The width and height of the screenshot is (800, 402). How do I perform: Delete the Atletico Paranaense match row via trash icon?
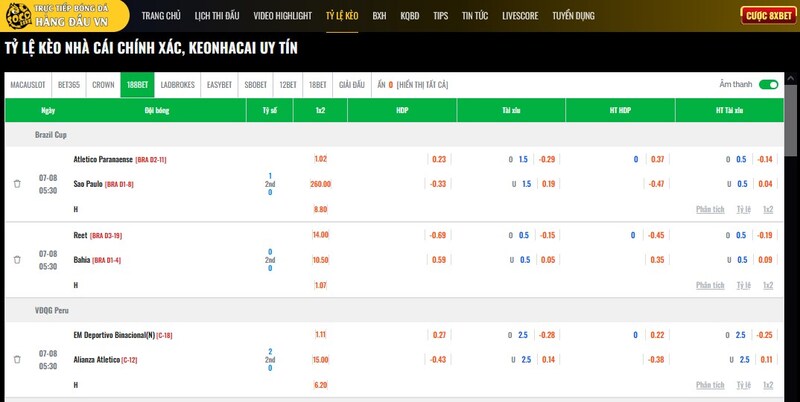click(x=17, y=184)
